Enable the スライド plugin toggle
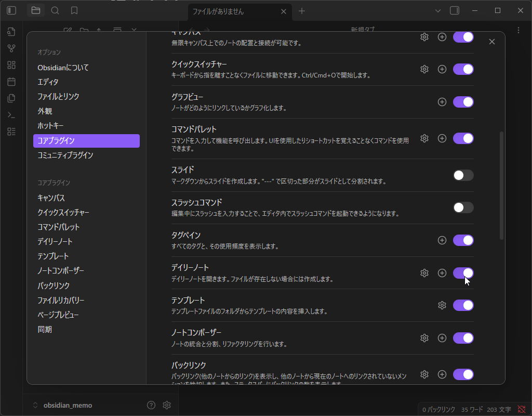 (x=463, y=175)
